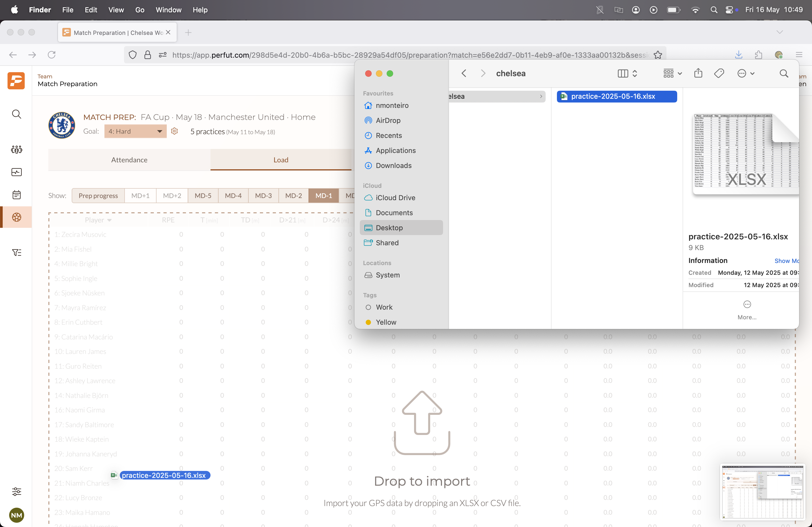This screenshot has width=812, height=527.
Task: Click Show More link in file info
Action: 786,261
